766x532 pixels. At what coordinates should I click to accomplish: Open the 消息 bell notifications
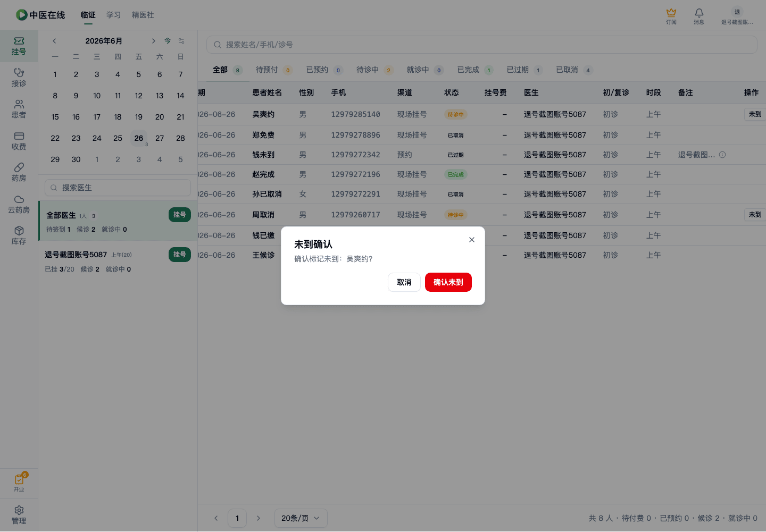699,16
